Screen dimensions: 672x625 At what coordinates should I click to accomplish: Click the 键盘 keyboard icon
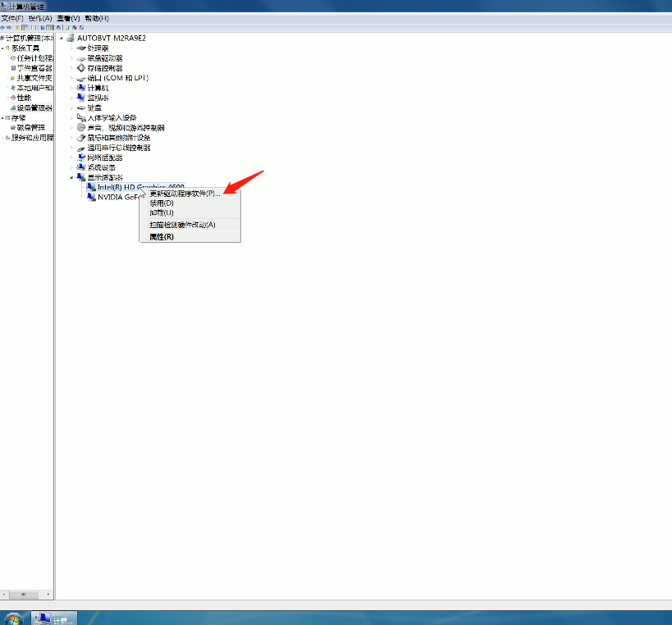tap(81, 108)
